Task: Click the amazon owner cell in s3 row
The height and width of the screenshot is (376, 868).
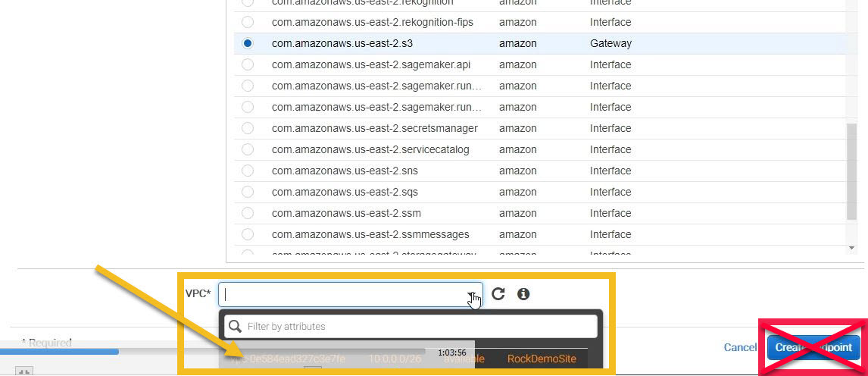Action: (517, 43)
